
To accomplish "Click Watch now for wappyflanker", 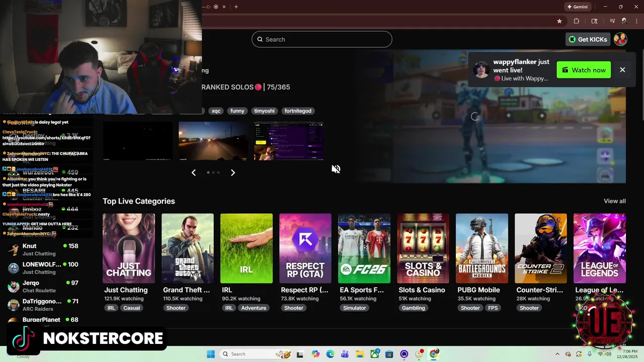I will pyautogui.click(x=584, y=70).
